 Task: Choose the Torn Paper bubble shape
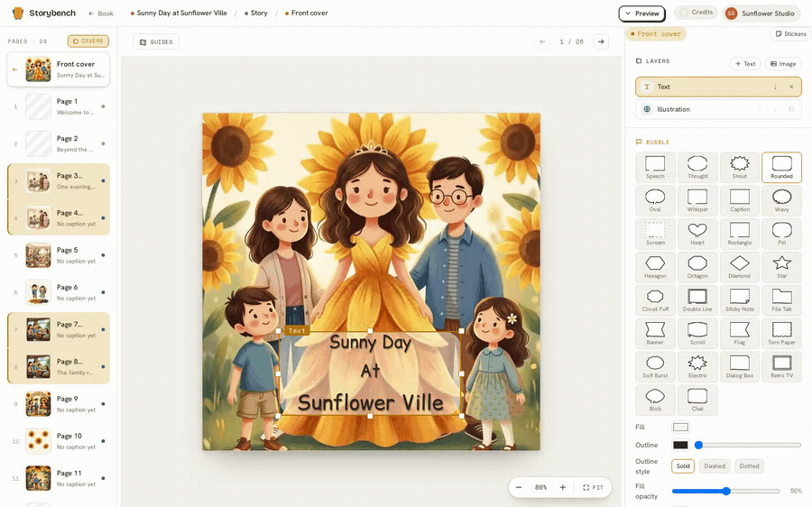click(781, 333)
